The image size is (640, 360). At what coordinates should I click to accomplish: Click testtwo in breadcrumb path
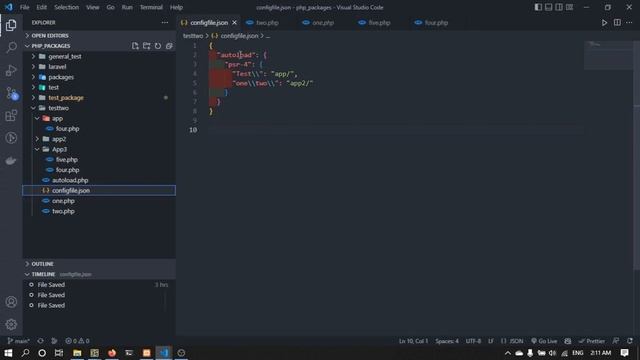(x=193, y=36)
